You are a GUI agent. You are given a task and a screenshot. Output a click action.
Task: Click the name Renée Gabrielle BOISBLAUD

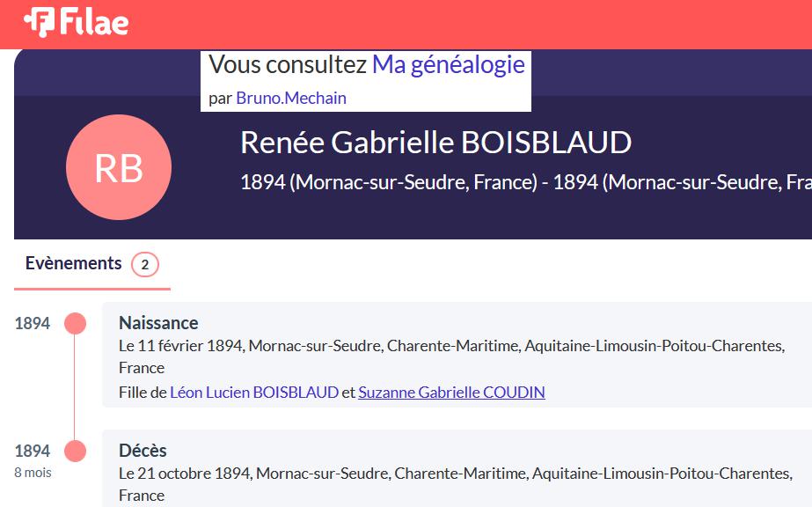(436, 143)
